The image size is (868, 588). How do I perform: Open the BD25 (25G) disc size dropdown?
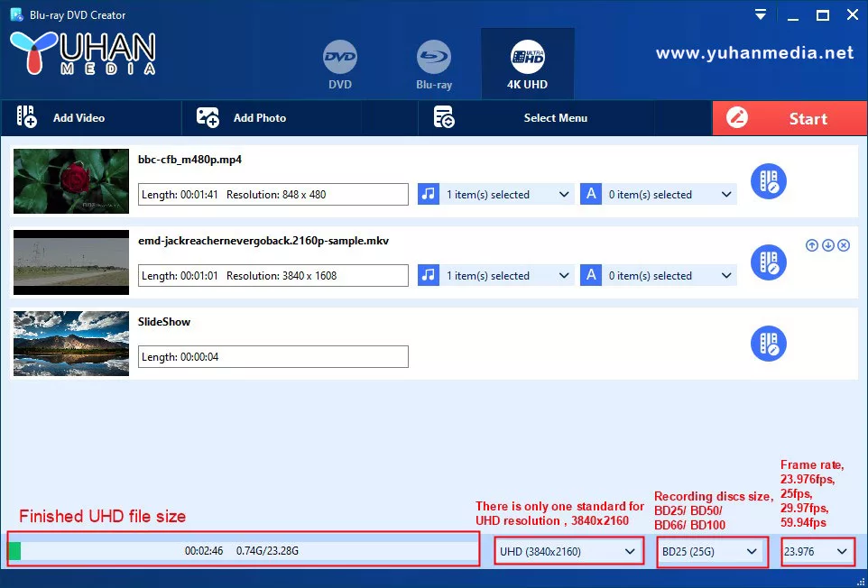coord(712,551)
